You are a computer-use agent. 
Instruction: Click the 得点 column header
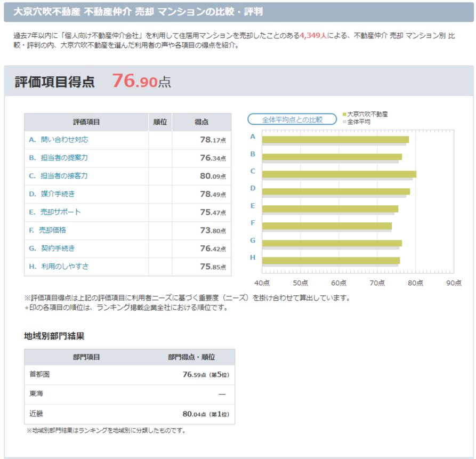pos(201,122)
